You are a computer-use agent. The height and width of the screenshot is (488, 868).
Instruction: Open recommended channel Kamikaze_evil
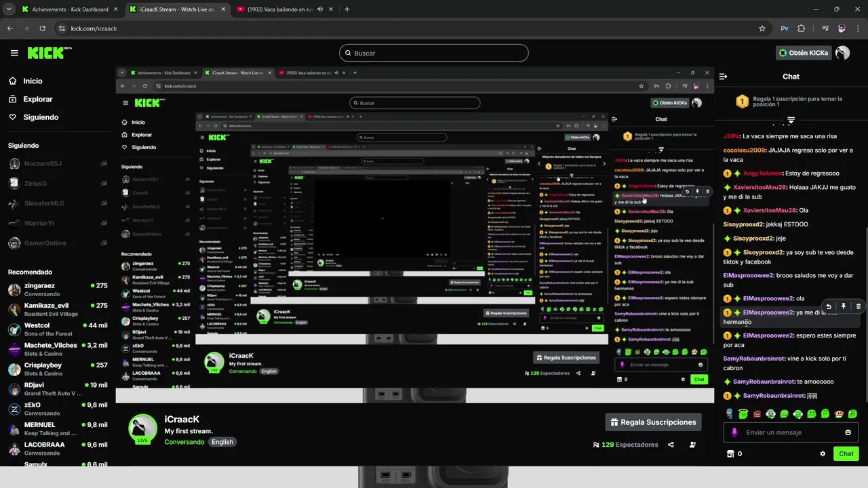point(58,310)
